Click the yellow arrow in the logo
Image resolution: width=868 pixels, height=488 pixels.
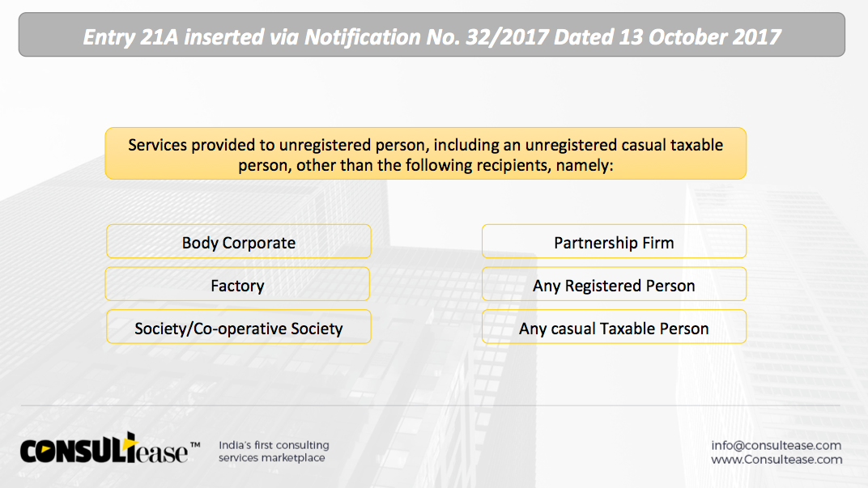pos(130,443)
